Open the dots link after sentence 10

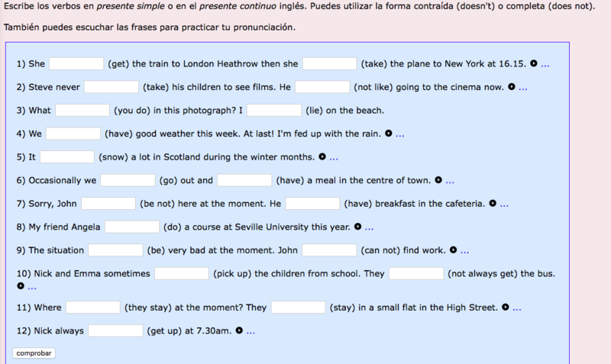click(31, 288)
